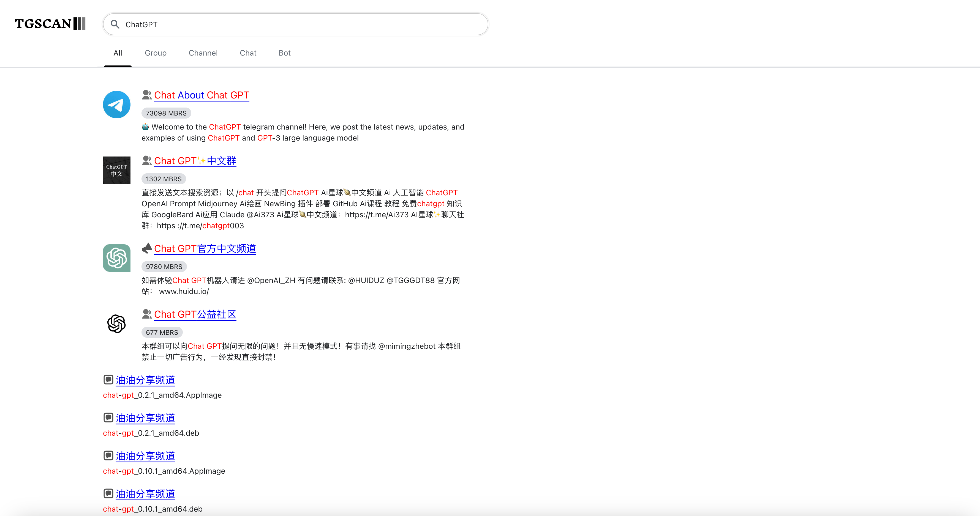Click the 1302 MBRS badge
Viewport: 980px width, 516px height.
[x=164, y=179]
